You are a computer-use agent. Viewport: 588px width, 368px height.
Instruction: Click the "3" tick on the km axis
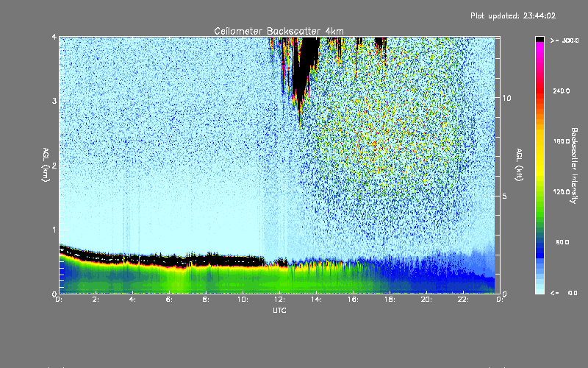coord(54,101)
